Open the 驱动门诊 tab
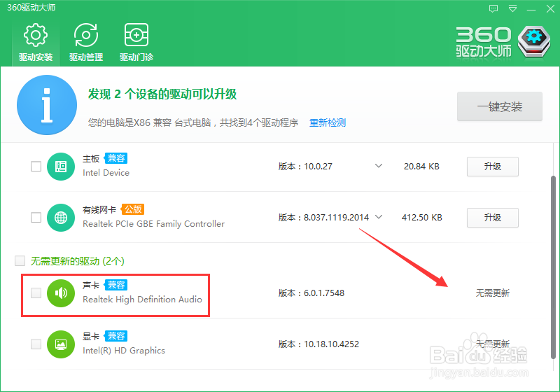This screenshot has width=560, height=392. click(x=136, y=43)
